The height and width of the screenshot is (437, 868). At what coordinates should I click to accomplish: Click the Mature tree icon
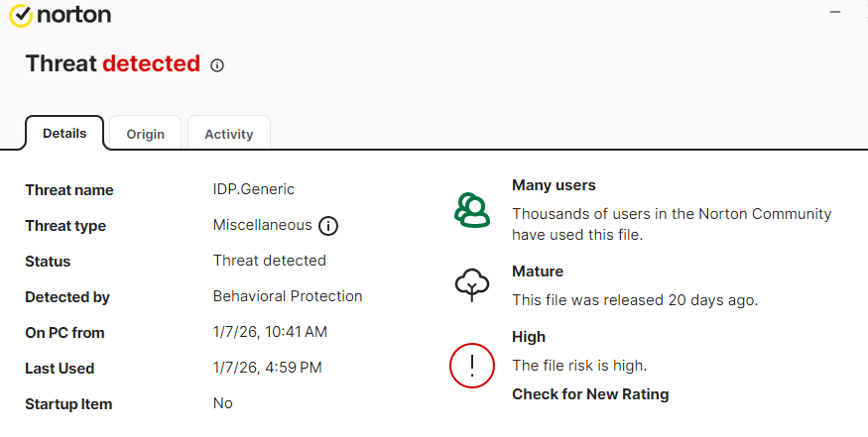pos(471,285)
